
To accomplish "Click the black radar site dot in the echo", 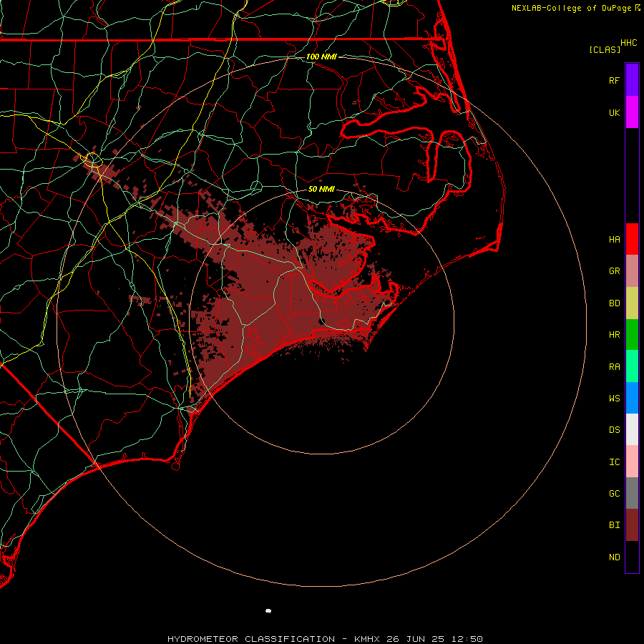I will point(321,321).
